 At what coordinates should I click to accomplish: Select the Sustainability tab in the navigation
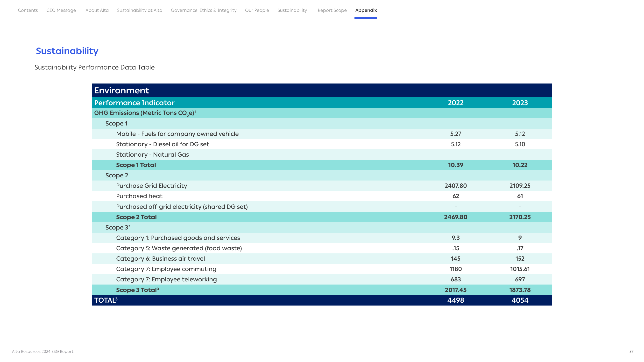(292, 10)
